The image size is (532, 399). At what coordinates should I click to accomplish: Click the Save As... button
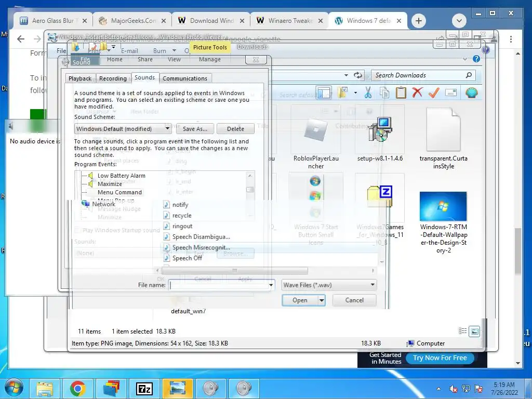point(195,129)
